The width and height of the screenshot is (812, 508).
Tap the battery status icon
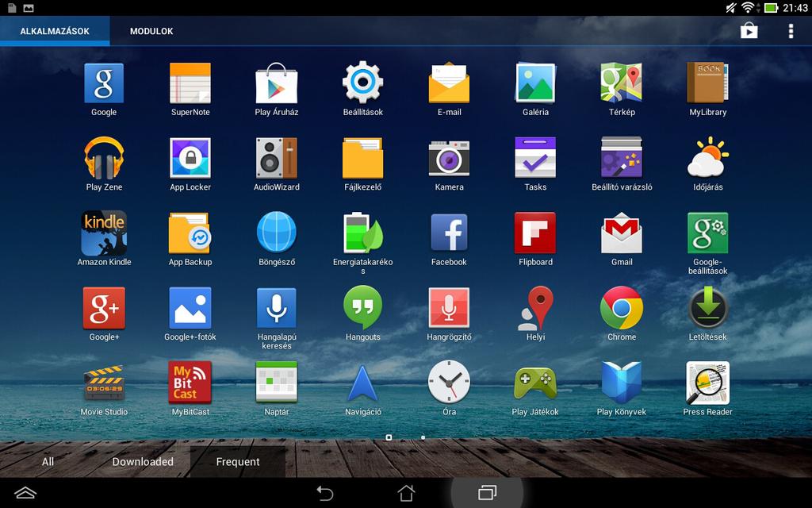pos(772,8)
